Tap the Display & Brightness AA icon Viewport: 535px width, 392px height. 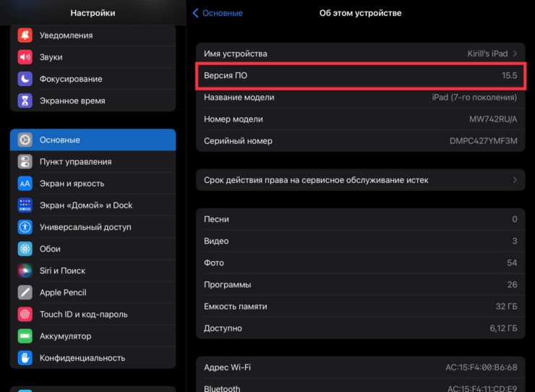(25, 184)
